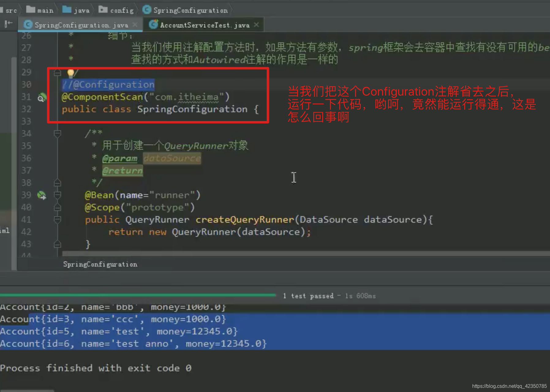Click line number 32 in gutter
This screenshot has height=392, width=550.
tap(26, 109)
